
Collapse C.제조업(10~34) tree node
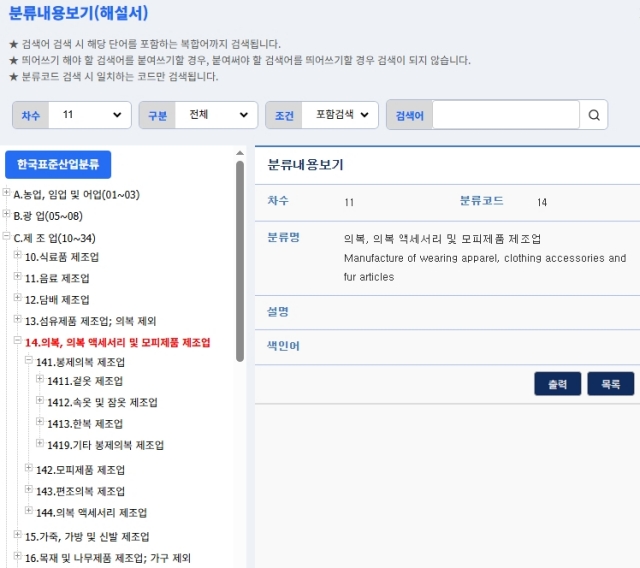coord(6,235)
